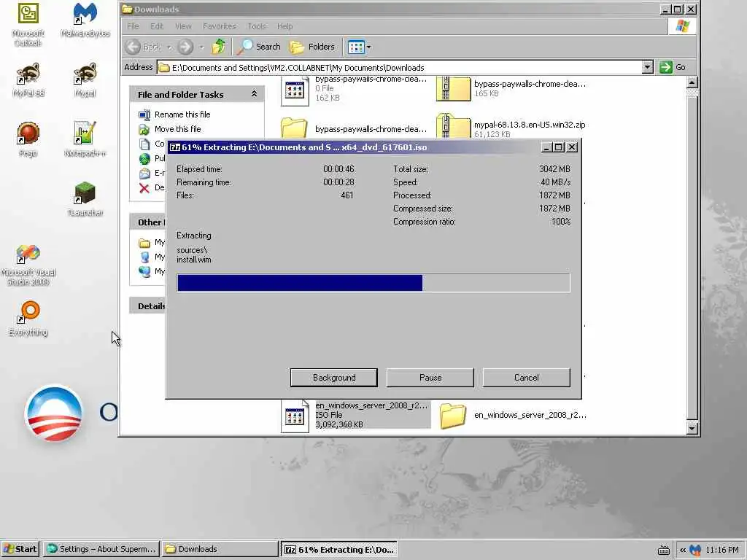Screen dimensions: 747x560
Task: Click the Speed value 40 MB/s
Action: [555, 182]
